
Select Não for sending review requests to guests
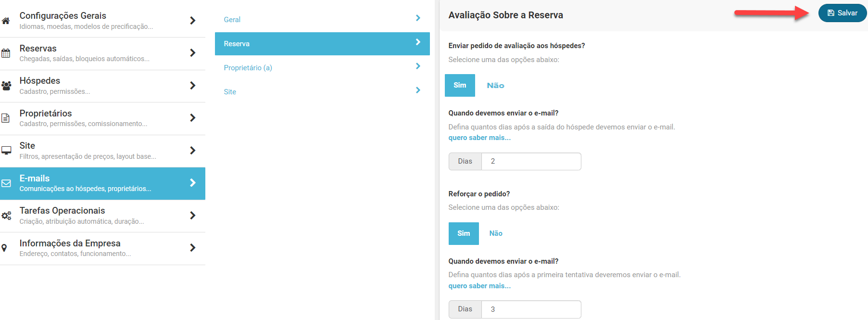tap(495, 86)
